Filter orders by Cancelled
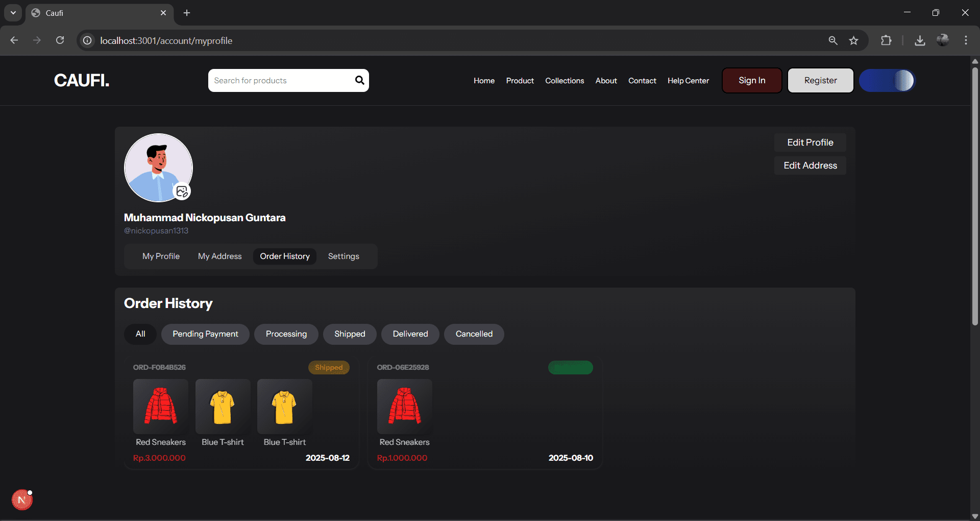This screenshot has width=980, height=521. point(474,334)
